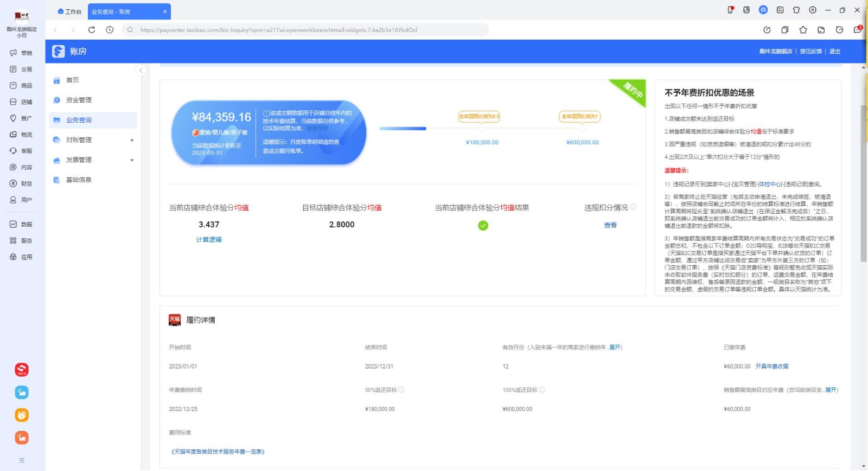Open browsing history clock icon
This screenshot has width=868, height=471.
pos(110,30)
